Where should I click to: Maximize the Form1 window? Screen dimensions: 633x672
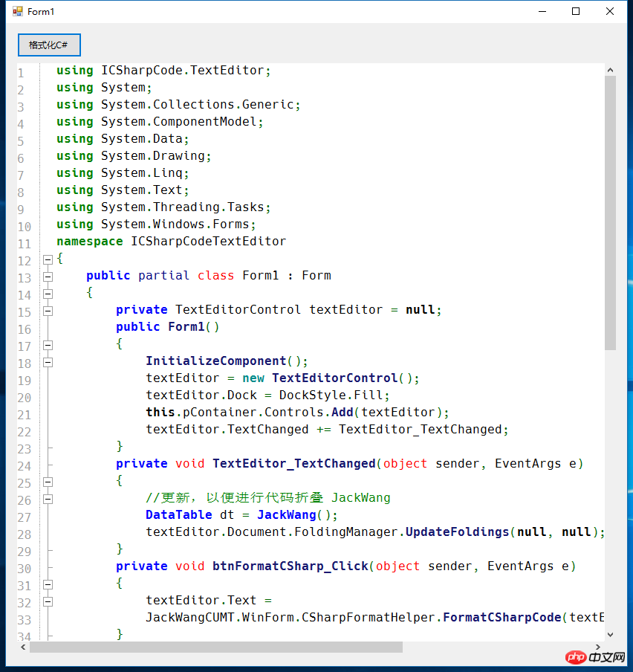(576, 11)
